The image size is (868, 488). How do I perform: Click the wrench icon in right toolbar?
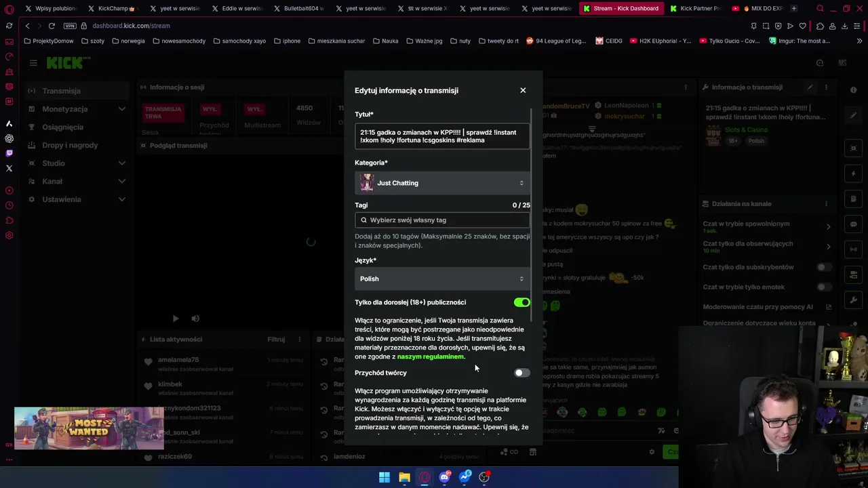coord(854,300)
